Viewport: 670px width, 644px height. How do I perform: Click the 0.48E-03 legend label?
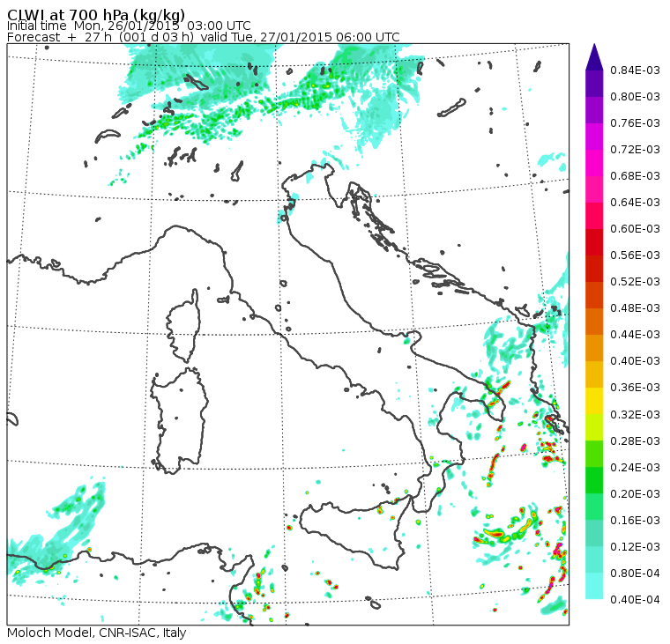point(635,308)
